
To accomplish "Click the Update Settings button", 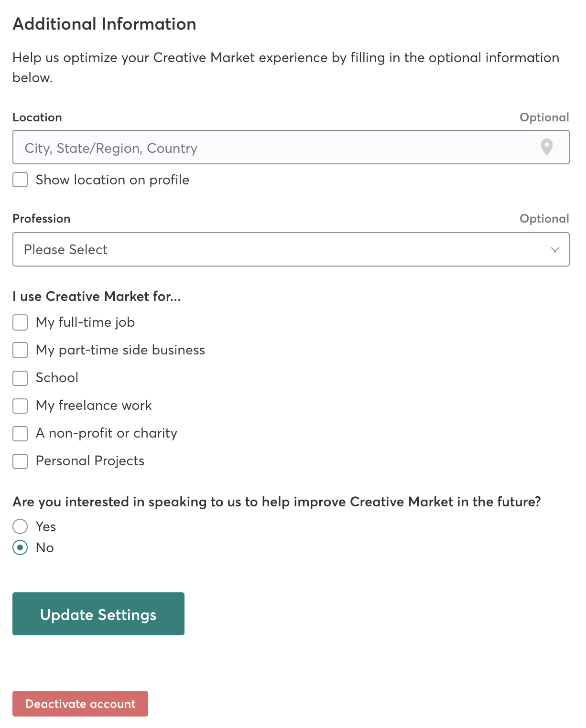I will click(98, 614).
